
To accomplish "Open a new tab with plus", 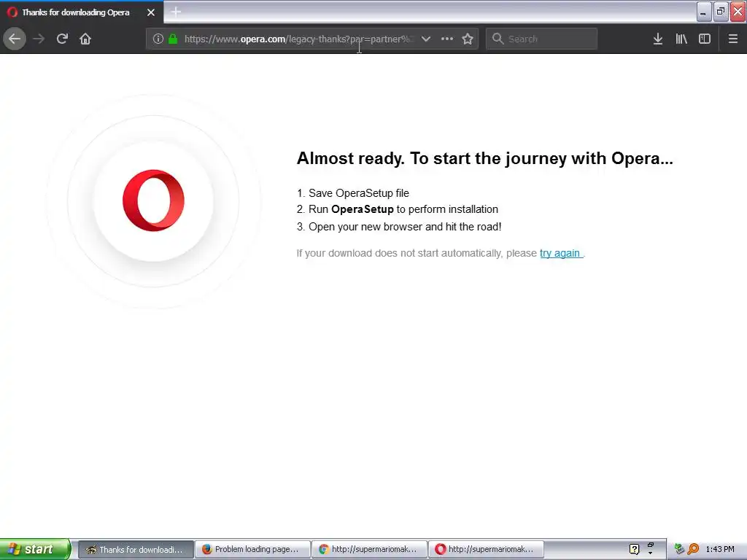I will (x=176, y=12).
